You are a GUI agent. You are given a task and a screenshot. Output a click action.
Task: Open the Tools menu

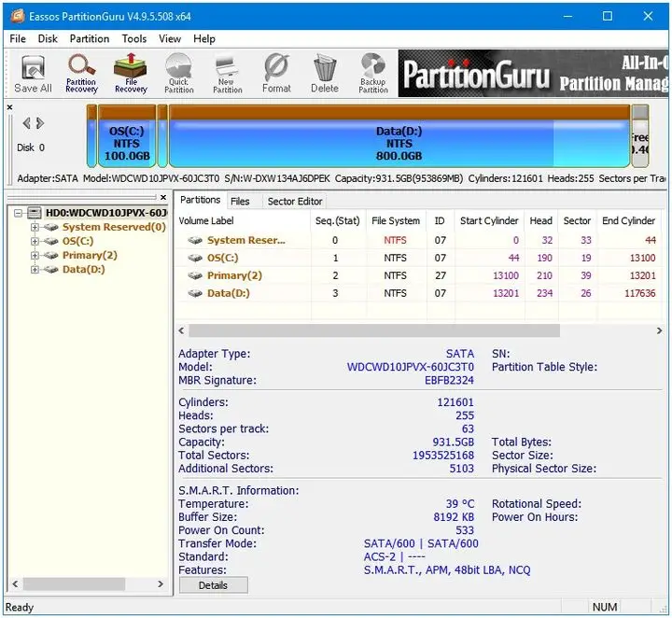coord(134,38)
